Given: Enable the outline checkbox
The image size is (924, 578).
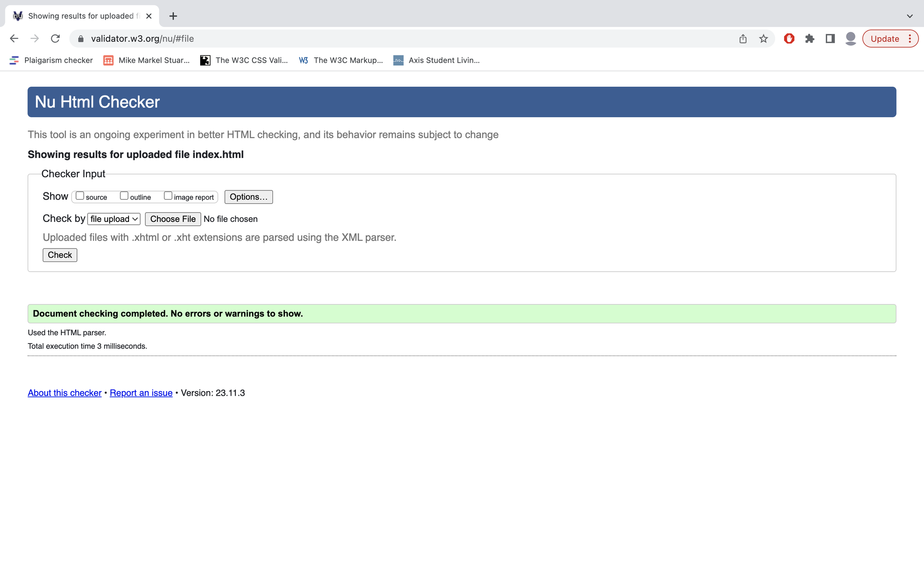Looking at the screenshot, I should (124, 196).
